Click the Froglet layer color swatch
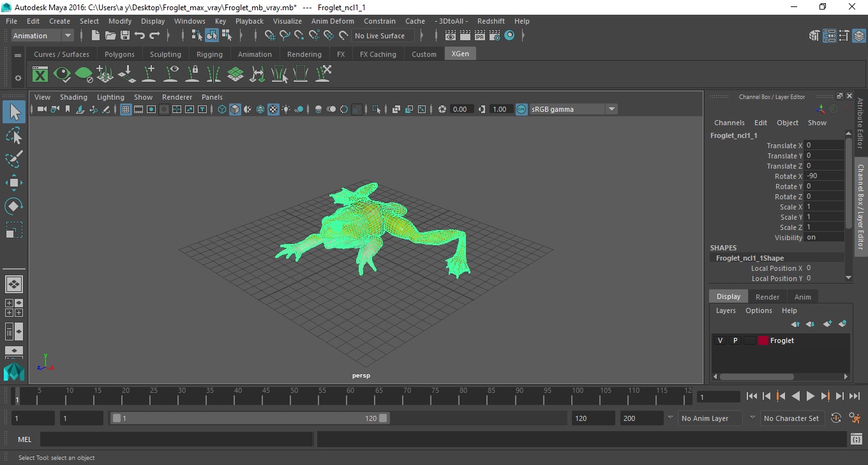The width and height of the screenshot is (868, 465). click(763, 340)
